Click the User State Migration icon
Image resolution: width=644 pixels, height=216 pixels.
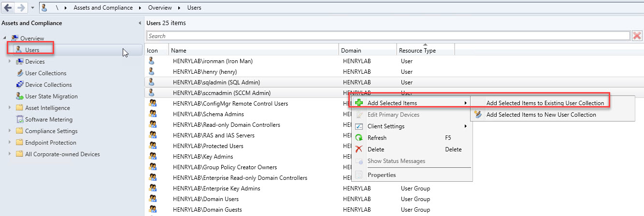click(20, 96)
